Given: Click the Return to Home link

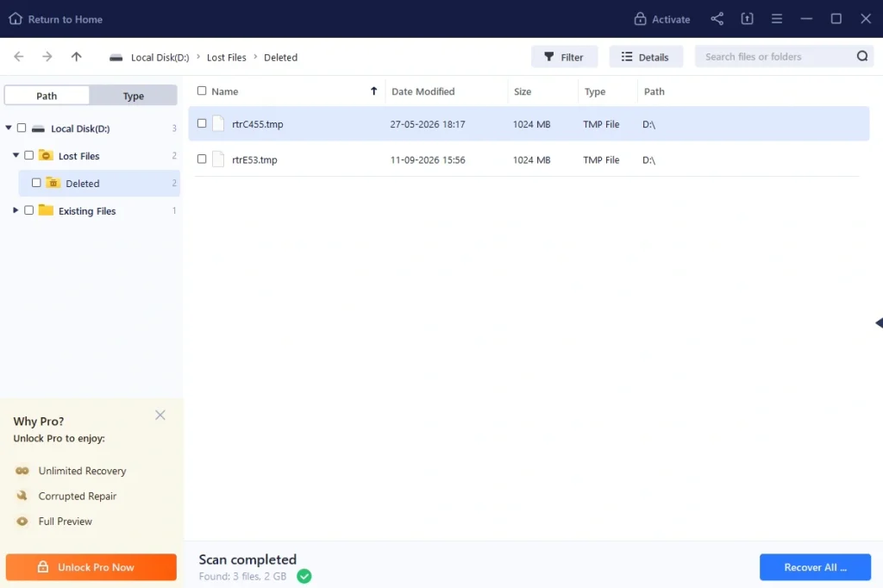Looking at the screenshot, I should point(66,19).
